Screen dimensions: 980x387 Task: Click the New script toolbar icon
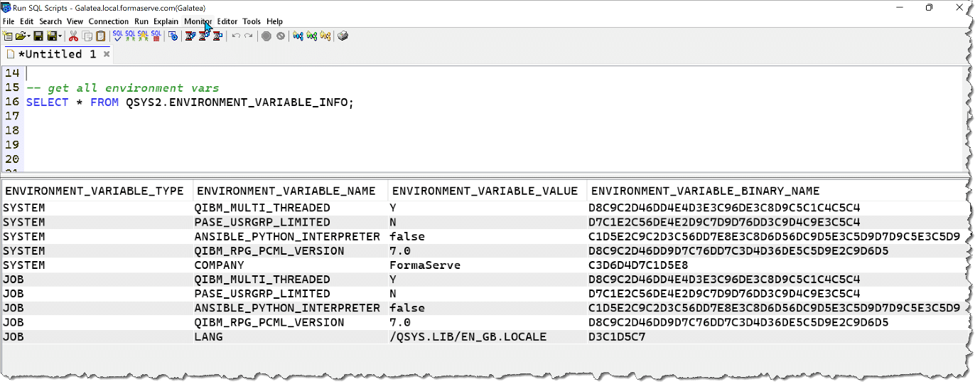tap(7, 36)
